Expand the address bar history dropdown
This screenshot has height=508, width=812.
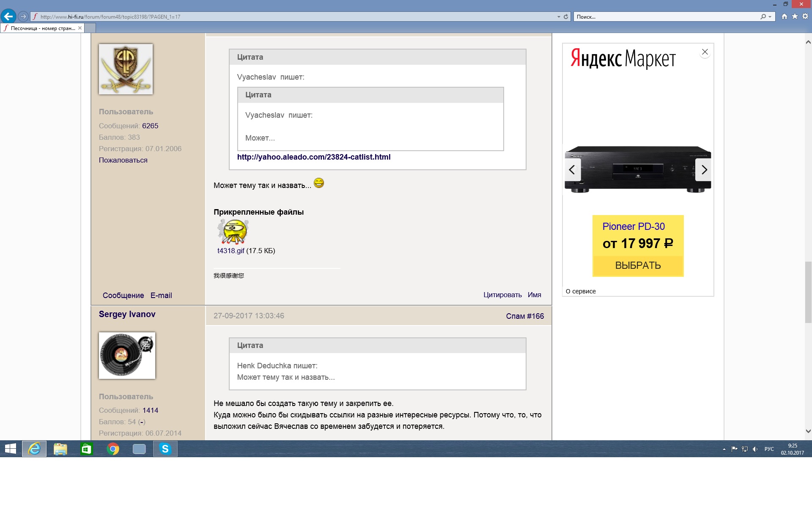click(x=559, y=17)
